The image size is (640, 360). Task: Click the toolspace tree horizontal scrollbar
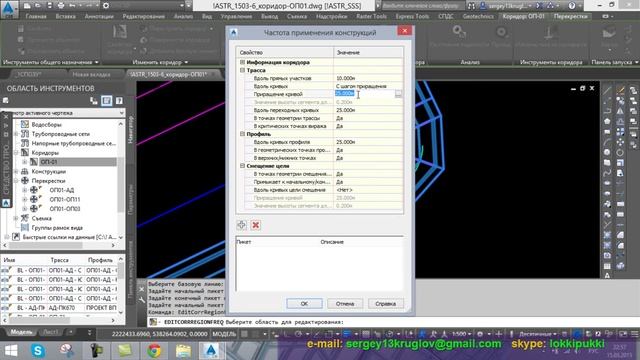pyautogui.click(x=59, y=245)
